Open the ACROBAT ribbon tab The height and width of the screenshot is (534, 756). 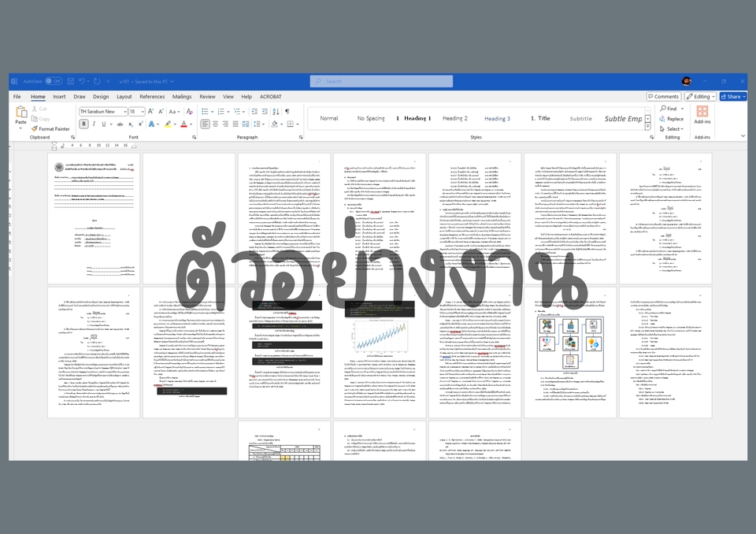(x=270, y=96)
